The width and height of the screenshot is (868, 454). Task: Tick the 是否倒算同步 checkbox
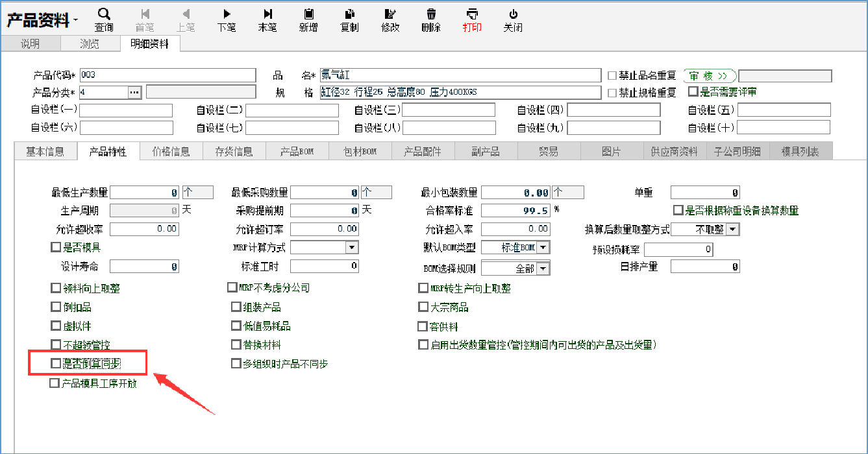(56, 364)
